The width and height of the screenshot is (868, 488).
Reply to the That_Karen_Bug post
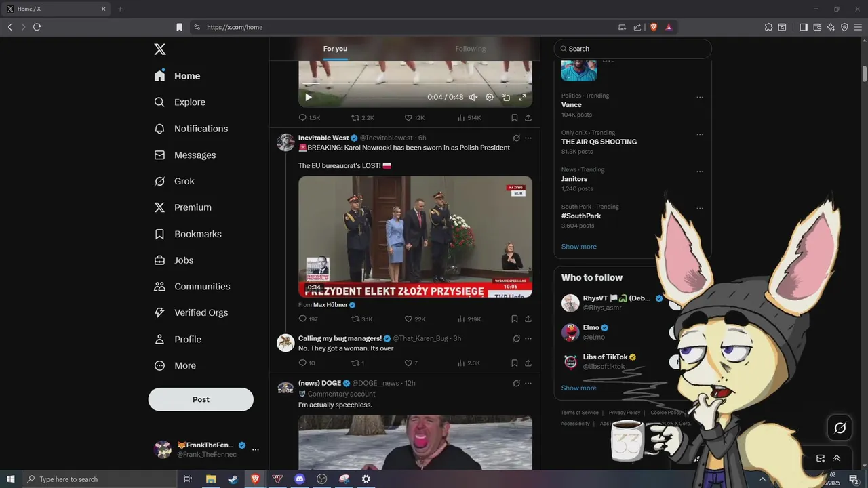coord(307,363)
